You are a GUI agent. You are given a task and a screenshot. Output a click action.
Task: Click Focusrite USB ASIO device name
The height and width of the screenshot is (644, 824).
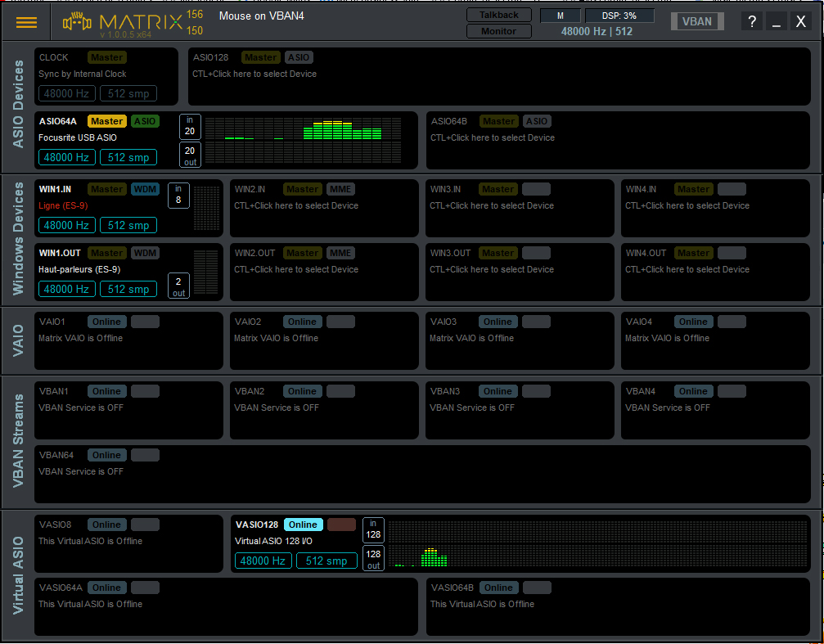tap(78, 137)
